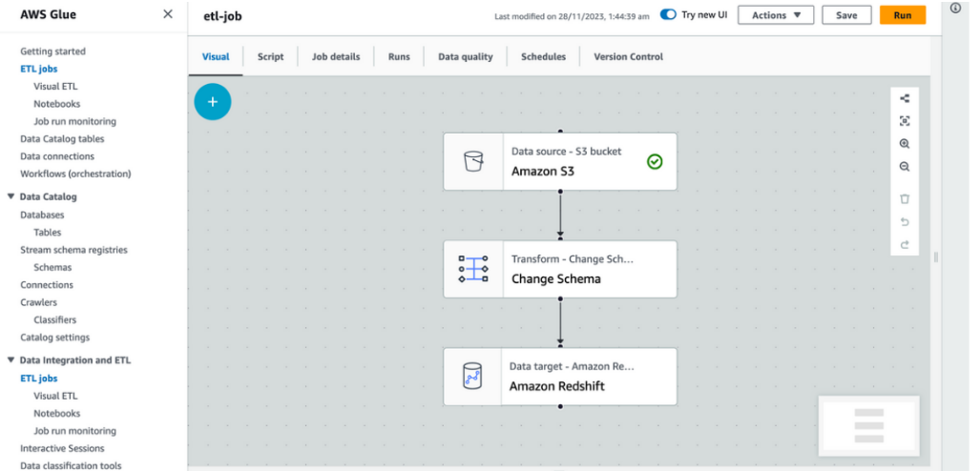Zoom out on the canvas
The image size is (980, 471).
[x=905, y=167]
